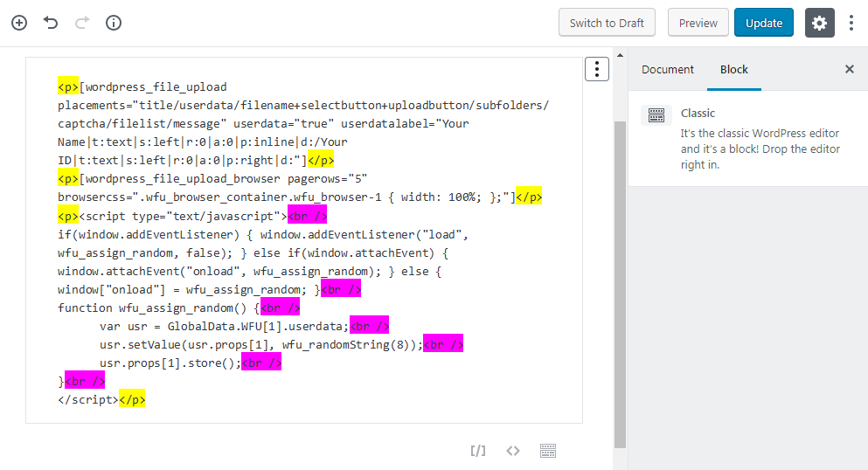Click the 'usr.setValue(usr.props[1], wfu_randomString(8));' line
Image resolution: width=868 pixels, height=470 pixels.
[261, 345]
